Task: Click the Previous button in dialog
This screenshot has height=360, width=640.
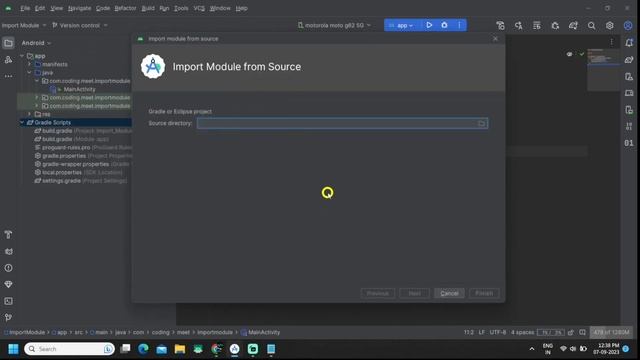Action: coord(378,293)
